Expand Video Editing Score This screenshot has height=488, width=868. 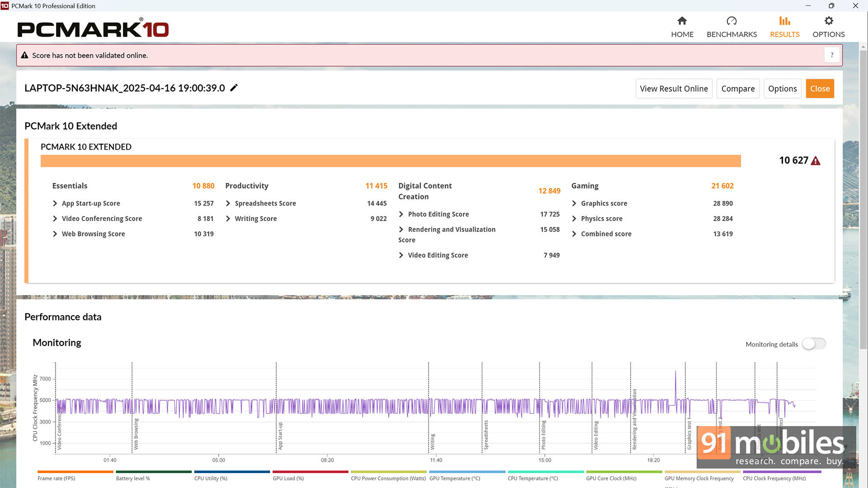coord(401,255)
